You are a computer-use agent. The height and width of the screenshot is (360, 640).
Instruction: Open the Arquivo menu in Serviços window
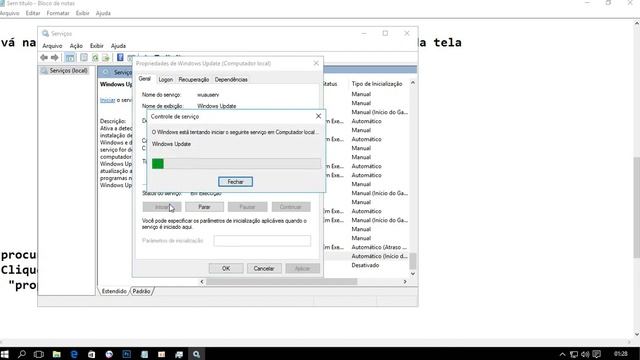coord(52,46)
